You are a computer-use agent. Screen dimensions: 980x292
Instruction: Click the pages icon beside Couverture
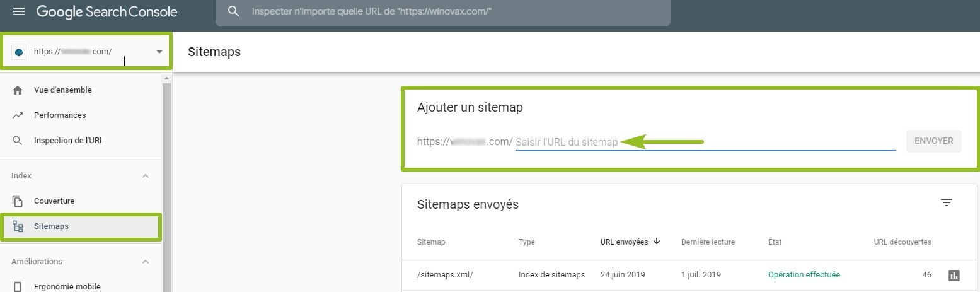[18, 201]
